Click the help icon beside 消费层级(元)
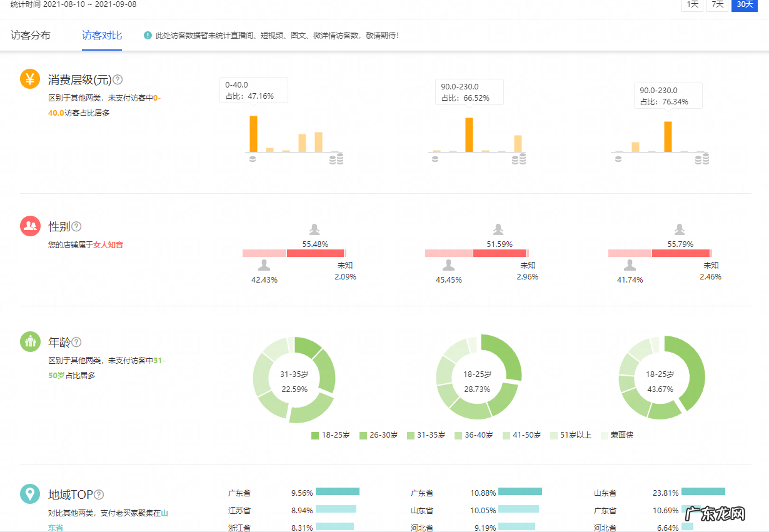Screen dimensions: 769x532 (x=118, y=80)
